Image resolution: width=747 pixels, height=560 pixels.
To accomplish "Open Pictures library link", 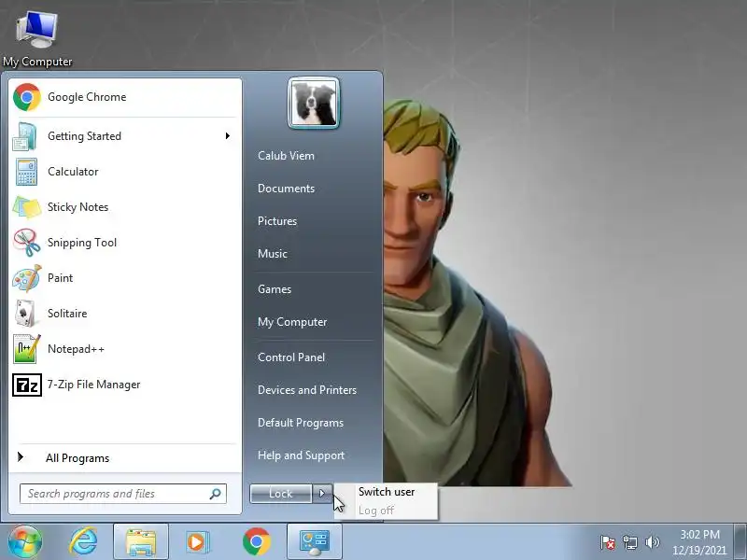I will [277, 221].
